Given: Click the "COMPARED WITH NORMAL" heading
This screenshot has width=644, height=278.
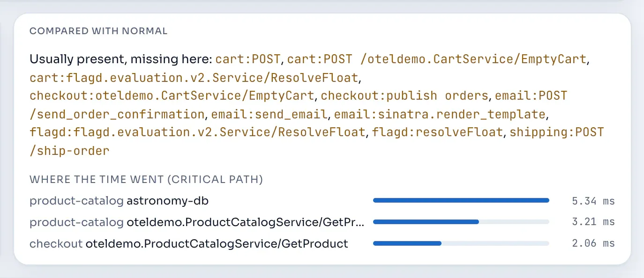Looking at the screenshot, I should pos(98,31).
